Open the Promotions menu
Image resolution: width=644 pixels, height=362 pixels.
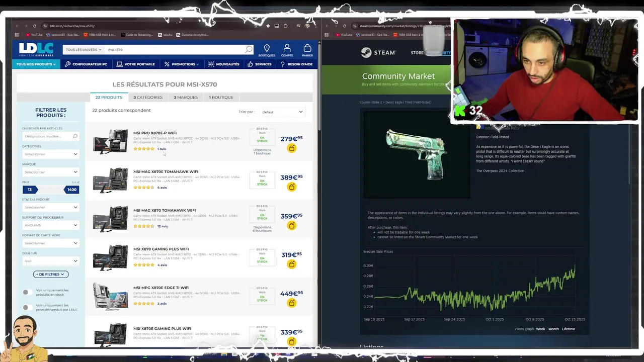point(182,64)
